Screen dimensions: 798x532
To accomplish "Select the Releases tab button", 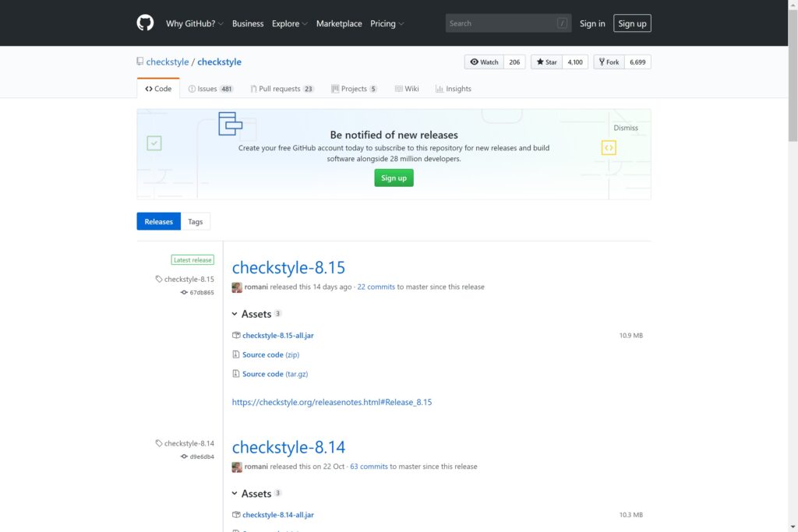I will (159, 221).
